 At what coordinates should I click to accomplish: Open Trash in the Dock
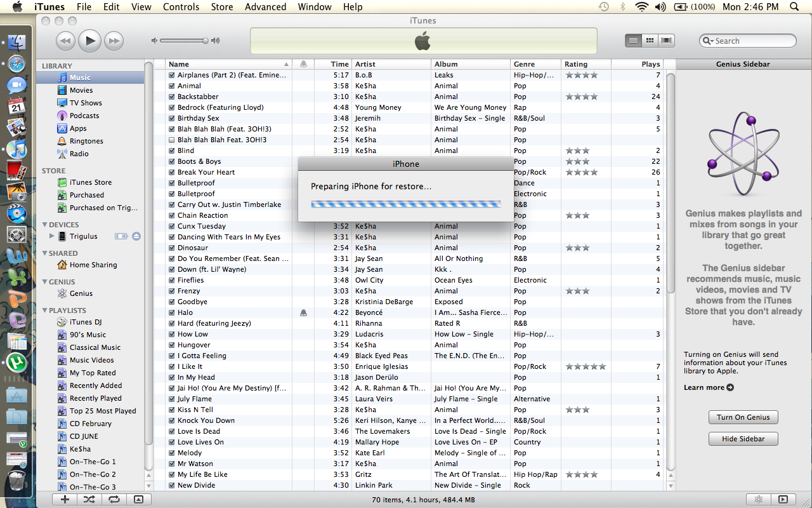[x=17, y=481]
